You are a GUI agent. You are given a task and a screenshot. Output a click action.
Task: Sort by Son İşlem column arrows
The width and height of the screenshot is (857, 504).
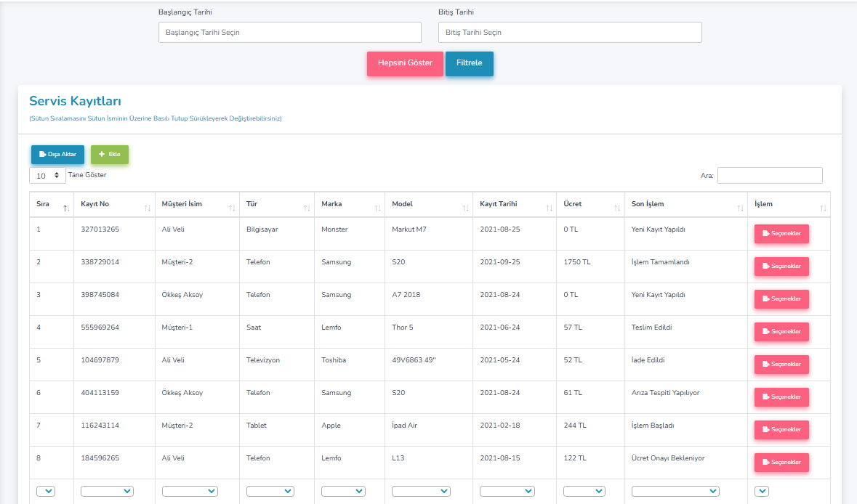(x=739, y=208)
